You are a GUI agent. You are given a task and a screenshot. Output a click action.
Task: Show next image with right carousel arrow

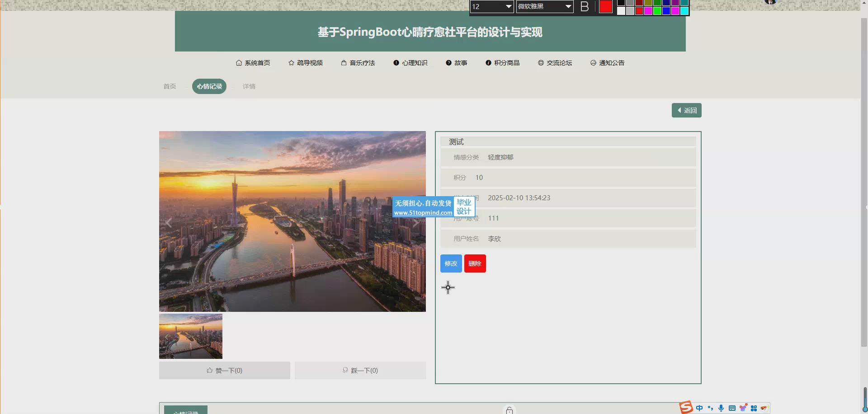click(x=415, y=223)
